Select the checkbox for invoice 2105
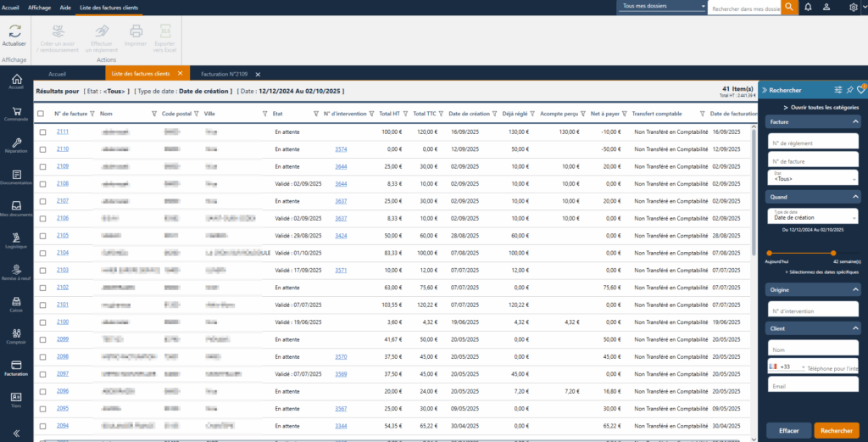This screenshot has width=868, height=442. [x=42, y=236]
